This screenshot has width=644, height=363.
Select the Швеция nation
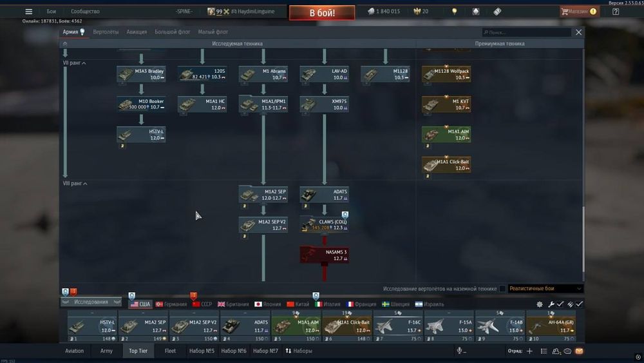pyautogui.click(x=395, y=304)
